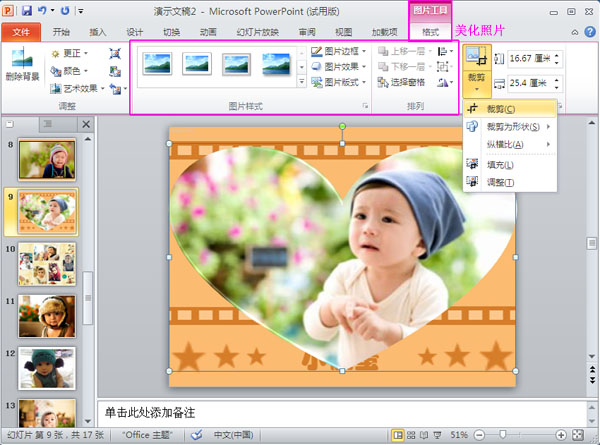The width and height of the screenshot is (600, 445).
Task: Click the zoom slider handle
Action: pyautogui.click(x=503, y=435)
